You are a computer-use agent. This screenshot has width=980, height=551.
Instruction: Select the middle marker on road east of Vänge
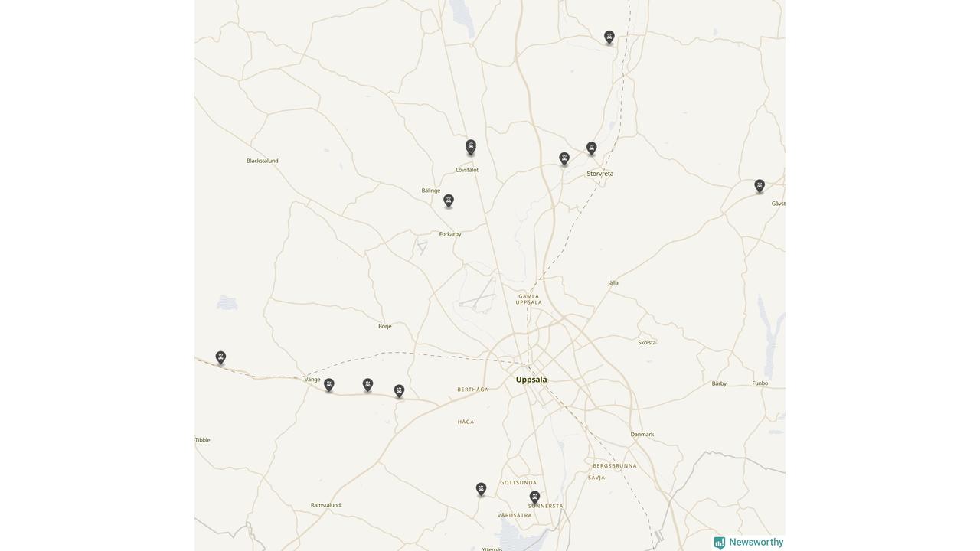tap(367, 385)
